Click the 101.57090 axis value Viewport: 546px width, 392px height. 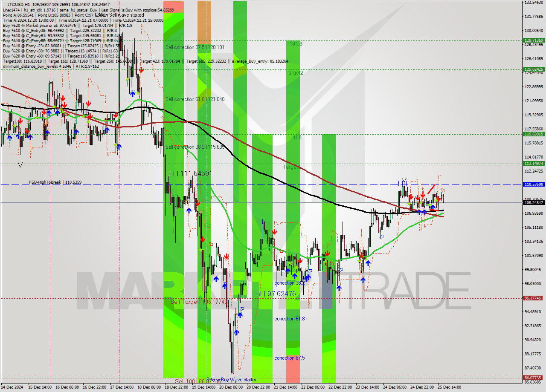pyautogui.click(x=534, y=255)
